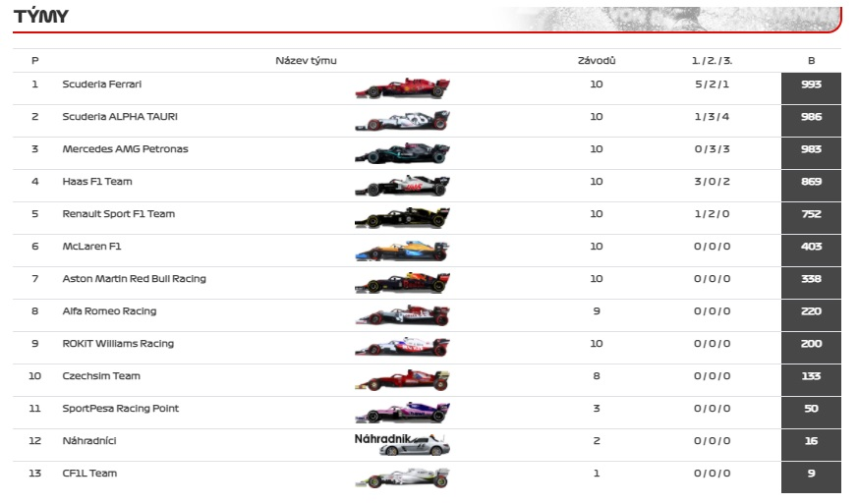Click the Závodů column header

[597, 61]
